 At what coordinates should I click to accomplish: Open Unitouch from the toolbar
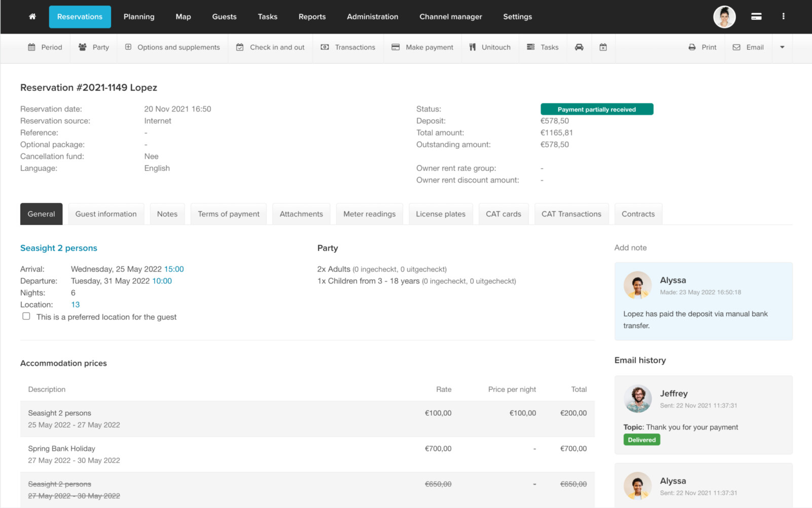pyautogui.click(x=489, y=47)
